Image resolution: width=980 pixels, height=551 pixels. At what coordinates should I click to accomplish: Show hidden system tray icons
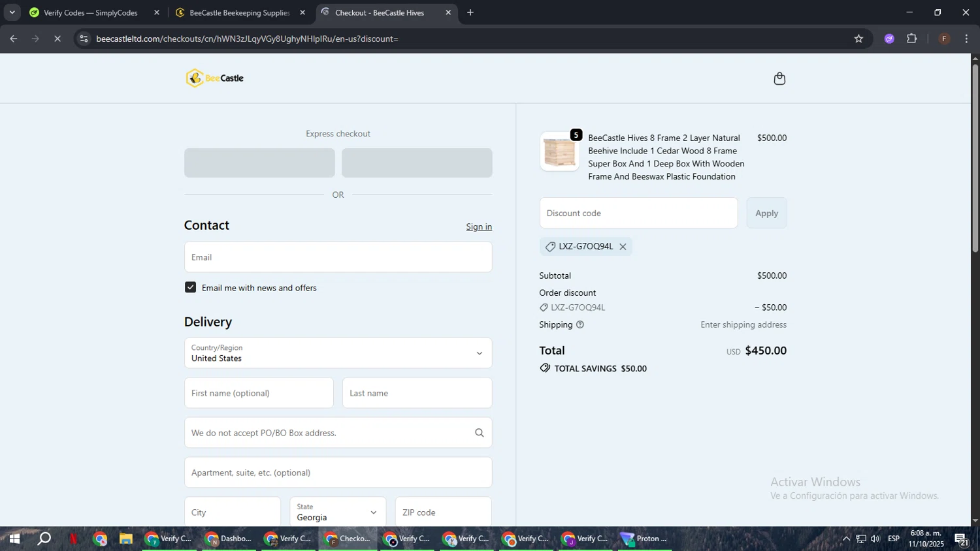(x=846, y=539)
